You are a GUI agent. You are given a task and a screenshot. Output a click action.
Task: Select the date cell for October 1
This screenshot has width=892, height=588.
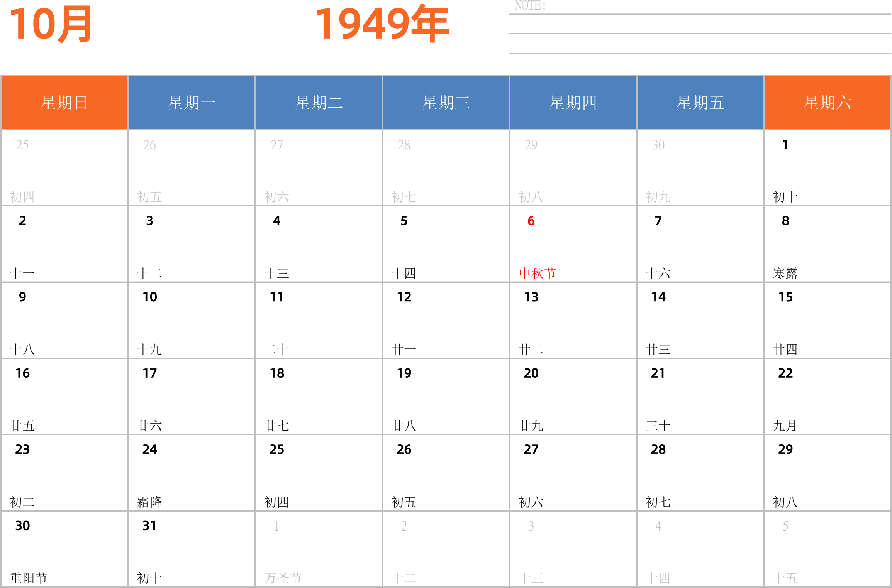(x=827, y=168)
